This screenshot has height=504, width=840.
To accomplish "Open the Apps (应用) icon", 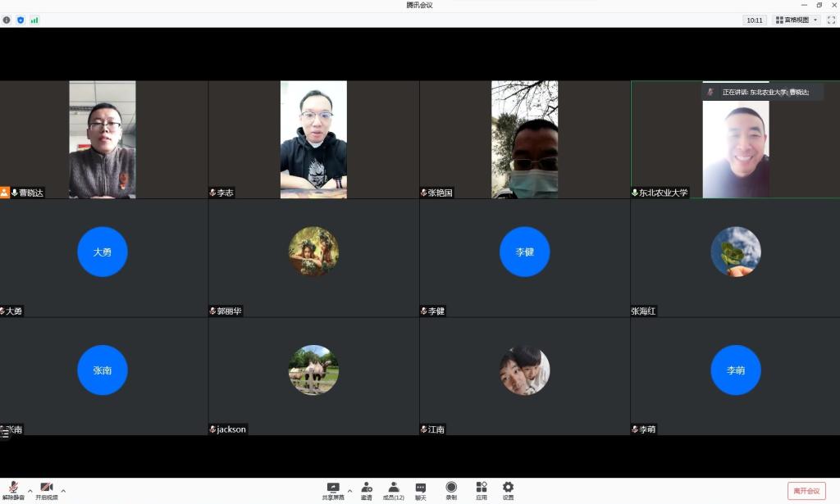I will click(x=482, y=489).
